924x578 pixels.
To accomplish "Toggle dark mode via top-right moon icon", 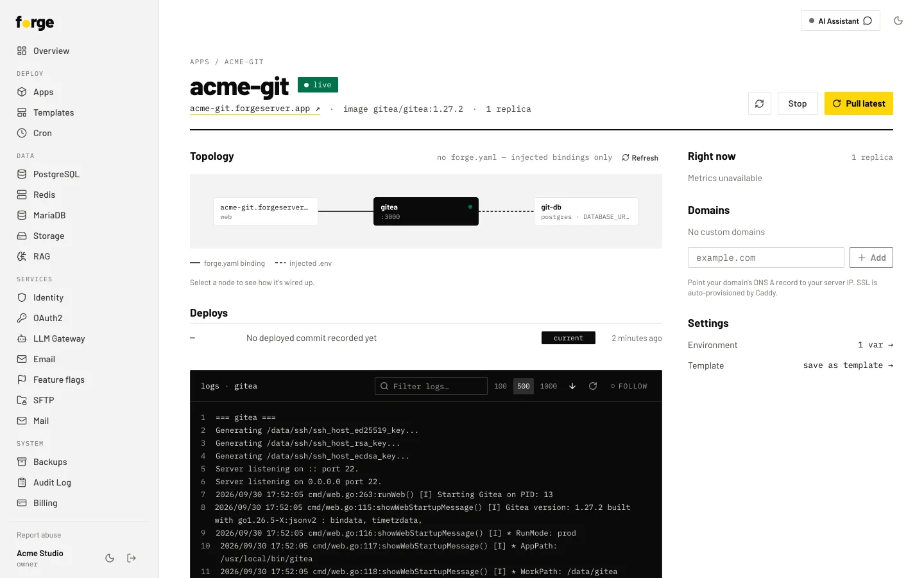I will tap(898, 21).
